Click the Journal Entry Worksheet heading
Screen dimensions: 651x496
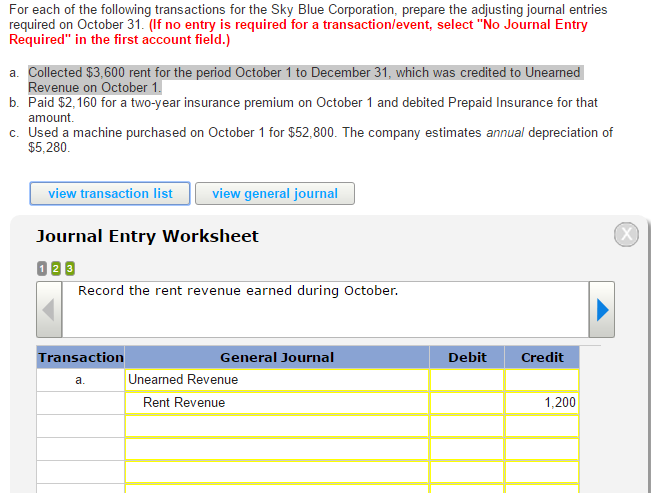(x=147, y=236)
